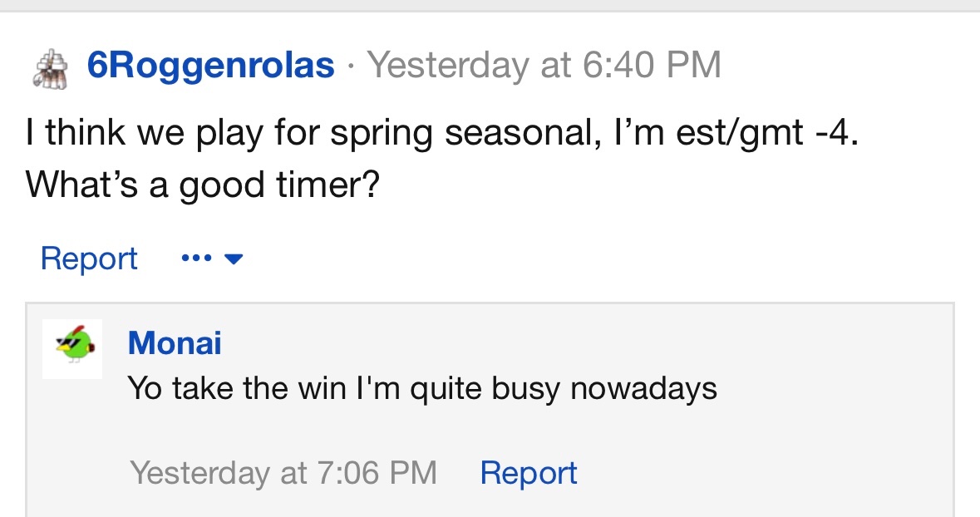Open the Monai username link
The width and height of the screenshot is (980, 517).
coord(175,342)
